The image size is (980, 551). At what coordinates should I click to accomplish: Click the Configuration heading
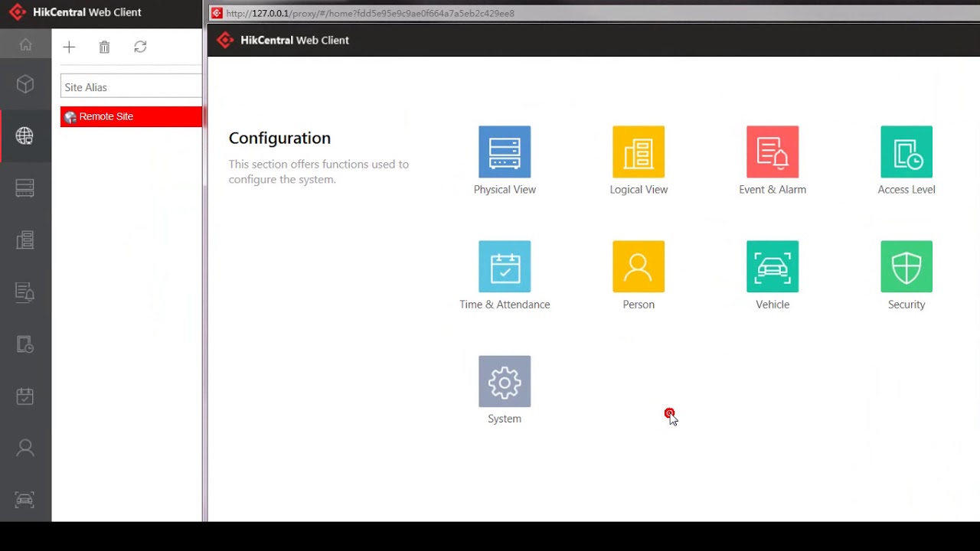(x=279, y=138)
